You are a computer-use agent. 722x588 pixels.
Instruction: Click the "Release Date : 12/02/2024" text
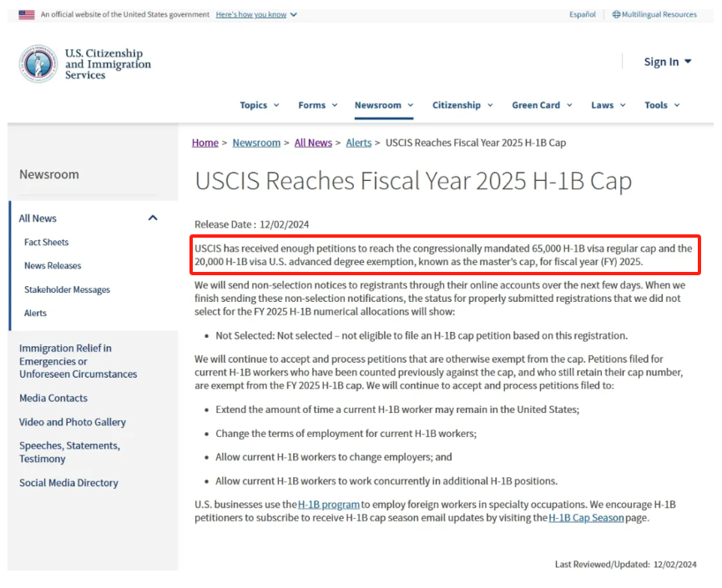point(252,224)
